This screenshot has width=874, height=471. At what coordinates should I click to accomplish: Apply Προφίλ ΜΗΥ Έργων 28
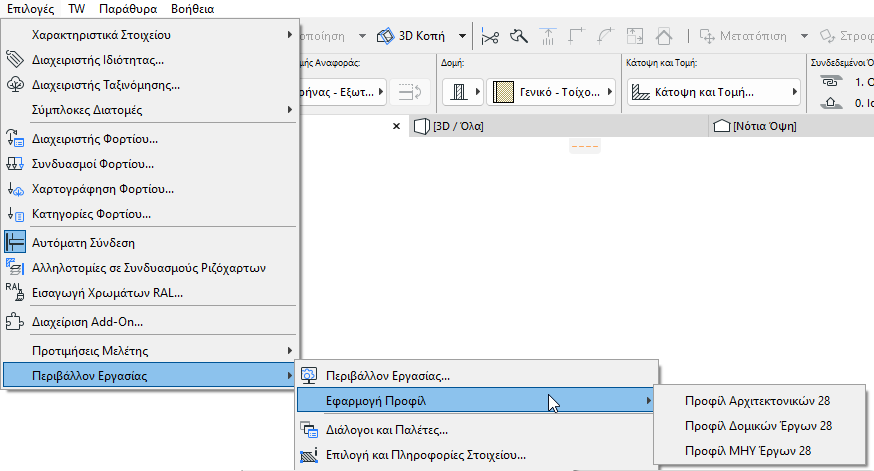coord(758,451)
